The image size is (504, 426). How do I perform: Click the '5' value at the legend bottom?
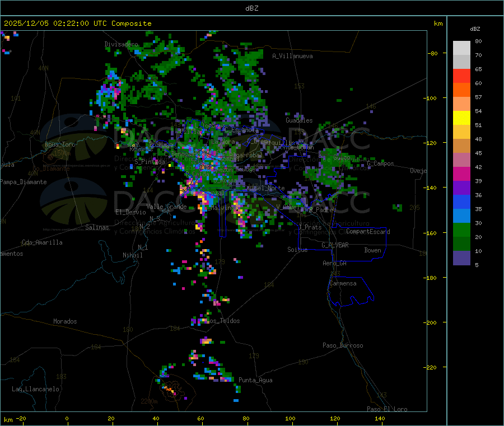point(477,265)
